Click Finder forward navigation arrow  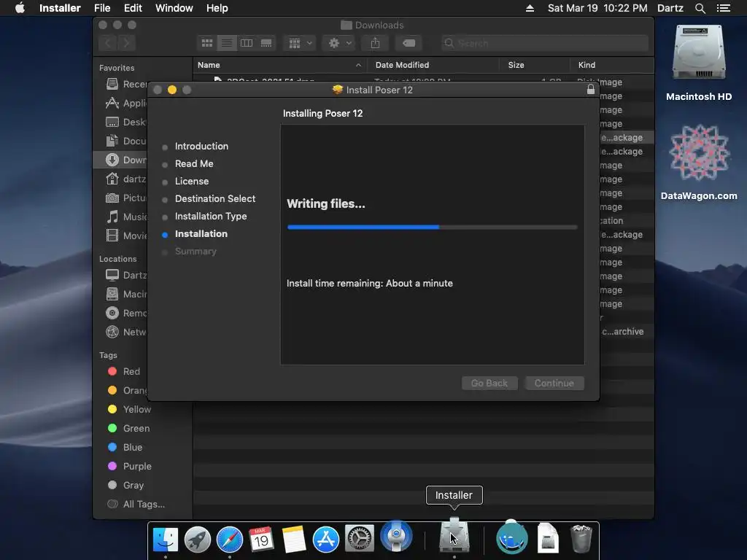tap(126, 43)
